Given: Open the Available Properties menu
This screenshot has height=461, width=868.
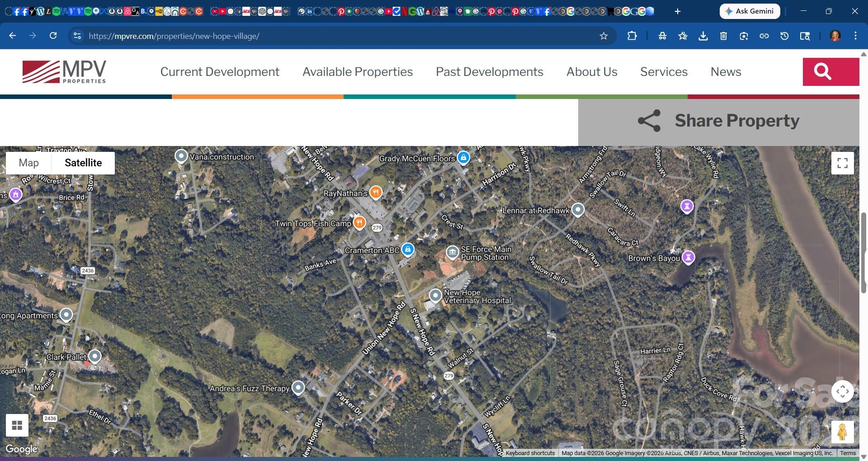Looking at the screenshot, I should (x=357, y=72).
